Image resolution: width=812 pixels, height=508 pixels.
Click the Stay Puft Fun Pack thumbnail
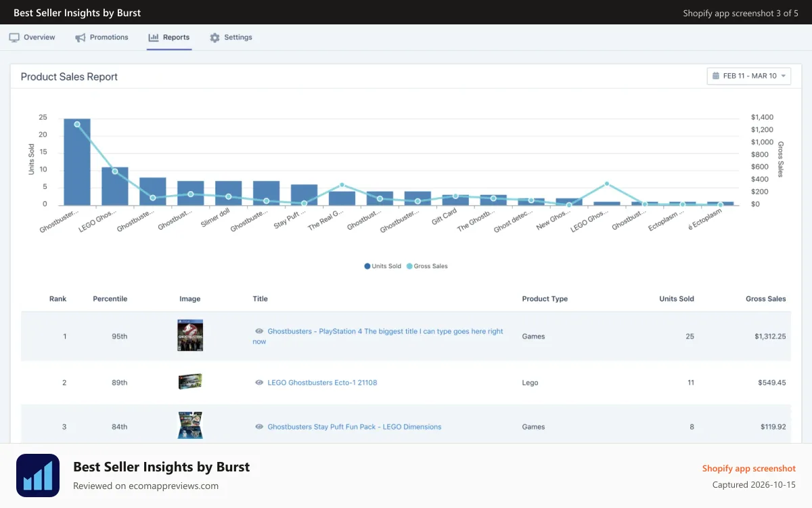click(x=190, y=425)
